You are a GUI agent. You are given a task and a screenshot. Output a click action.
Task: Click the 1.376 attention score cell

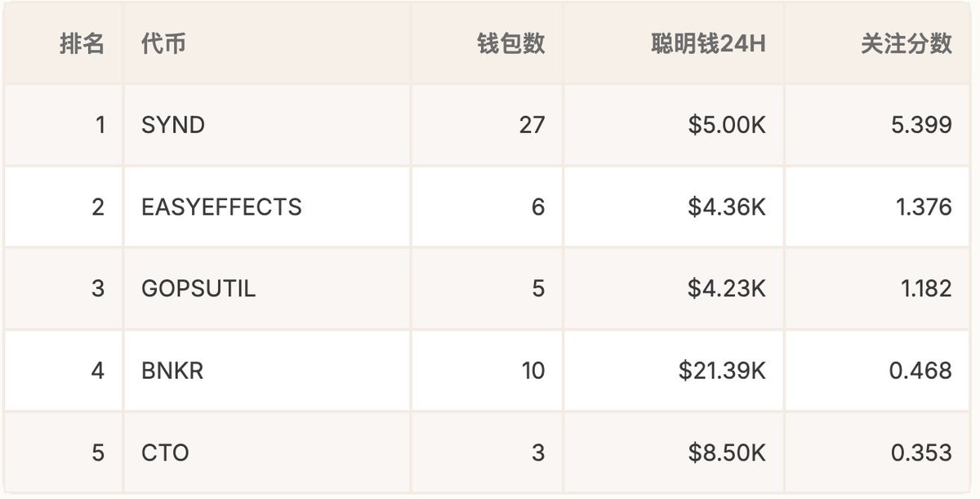(x=924, y=207)
